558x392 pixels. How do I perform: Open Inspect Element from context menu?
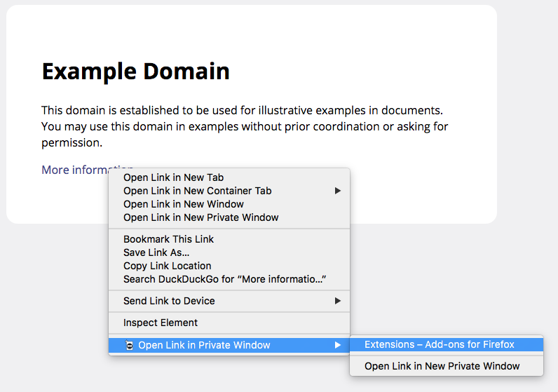click(x=161, y=323)
